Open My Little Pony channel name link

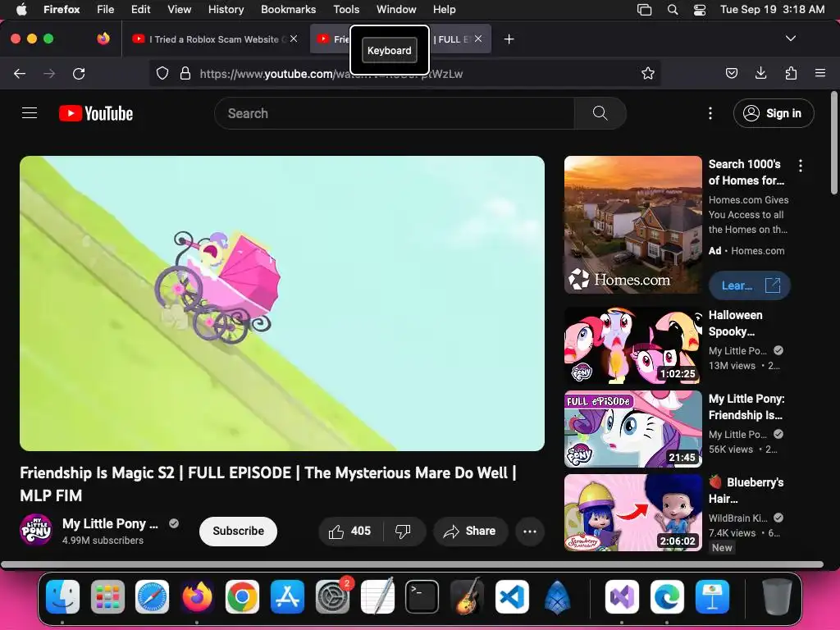pyautogui.click(x=110, y=523)
